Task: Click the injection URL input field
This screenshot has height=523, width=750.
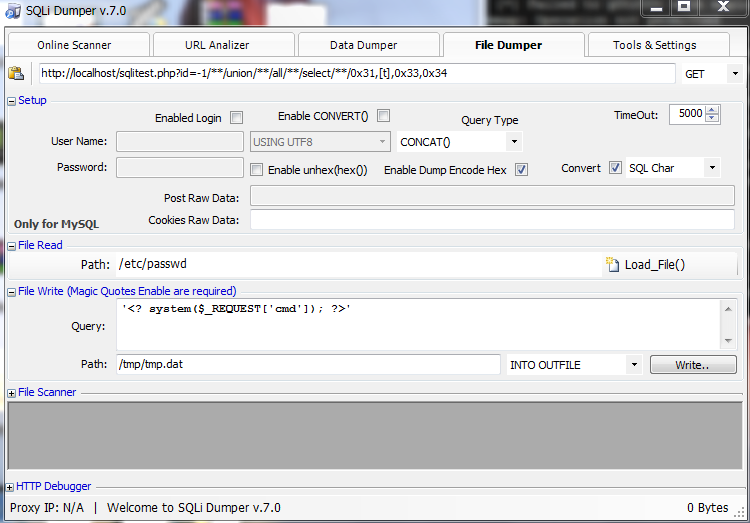Action: [x=357, y=73]
